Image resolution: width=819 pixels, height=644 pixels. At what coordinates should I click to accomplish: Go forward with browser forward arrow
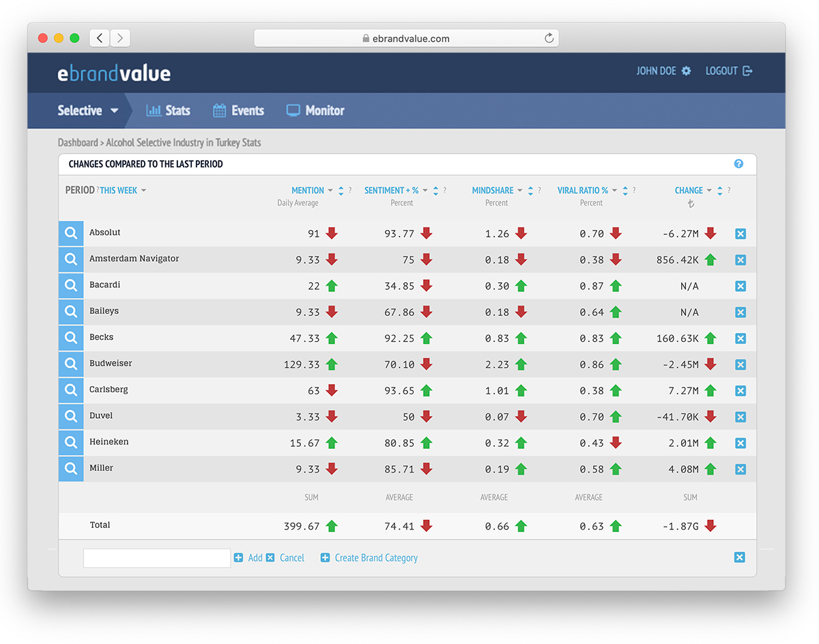119,38
